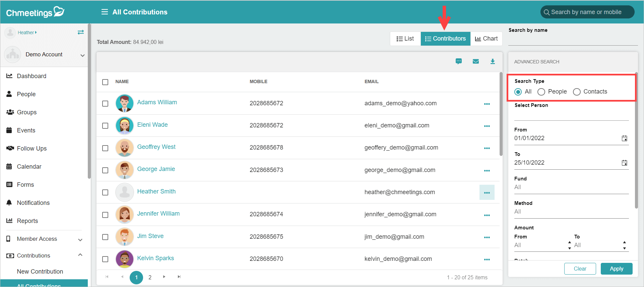Jump to last page arrow

tap(179, 277)
